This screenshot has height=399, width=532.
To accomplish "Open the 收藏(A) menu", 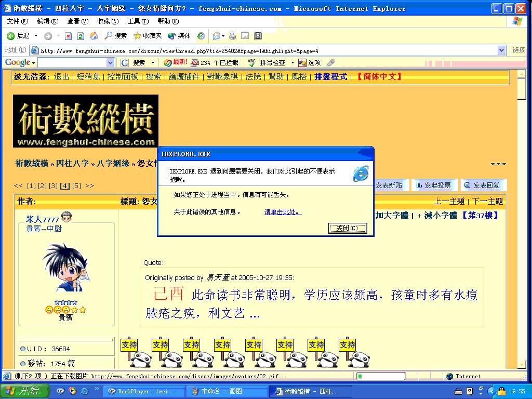I will click(108, 21).
